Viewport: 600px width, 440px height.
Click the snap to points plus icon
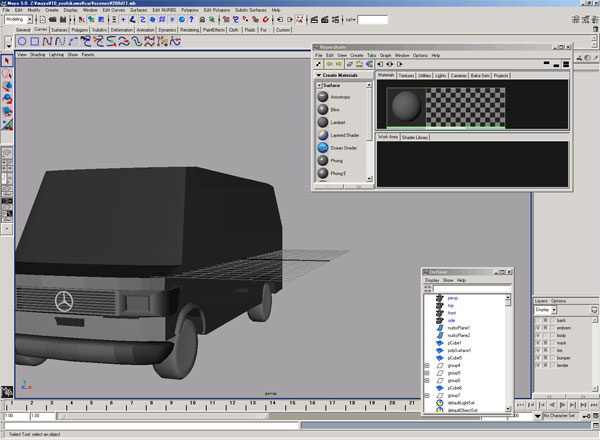[x=123, y=20]
